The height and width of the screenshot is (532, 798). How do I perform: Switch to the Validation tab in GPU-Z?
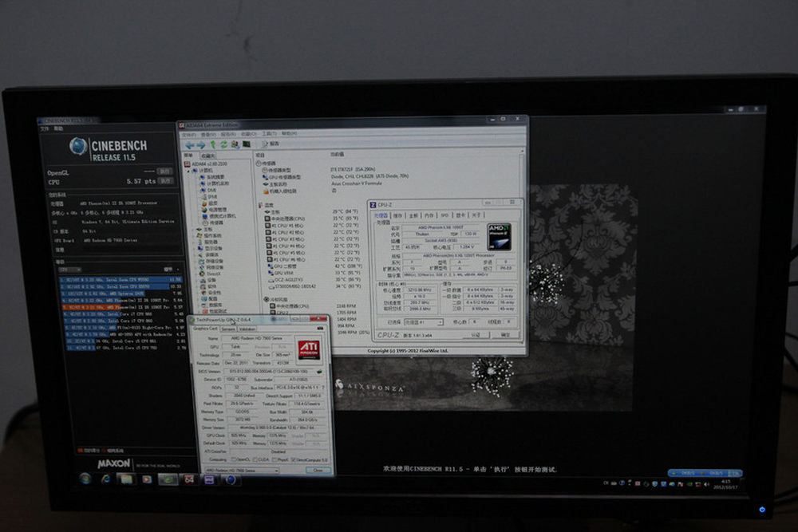click(247, 329)
